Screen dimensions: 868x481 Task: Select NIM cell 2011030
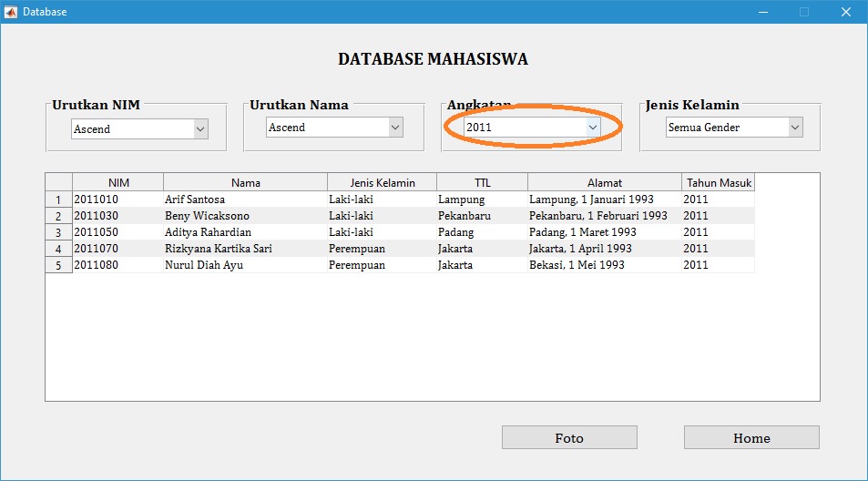pos(117,216)
